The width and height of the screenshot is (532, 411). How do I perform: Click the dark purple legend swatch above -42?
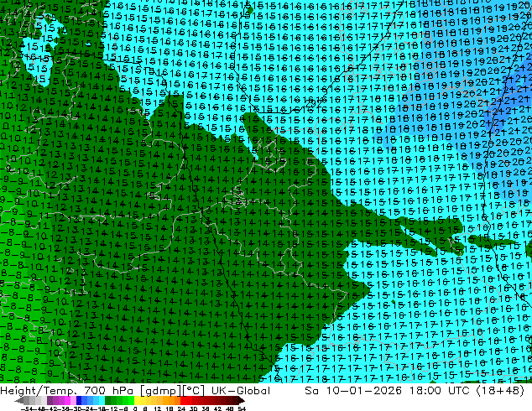pos(50,400)
